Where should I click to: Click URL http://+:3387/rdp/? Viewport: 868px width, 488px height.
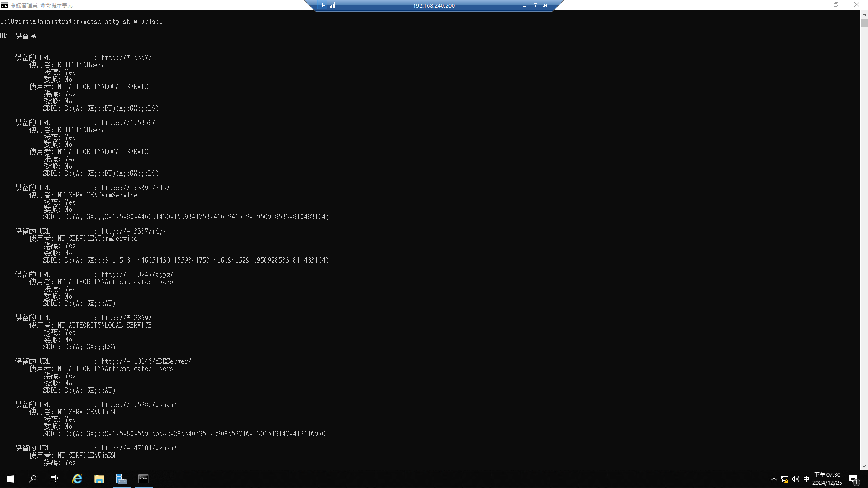point(134,231)
